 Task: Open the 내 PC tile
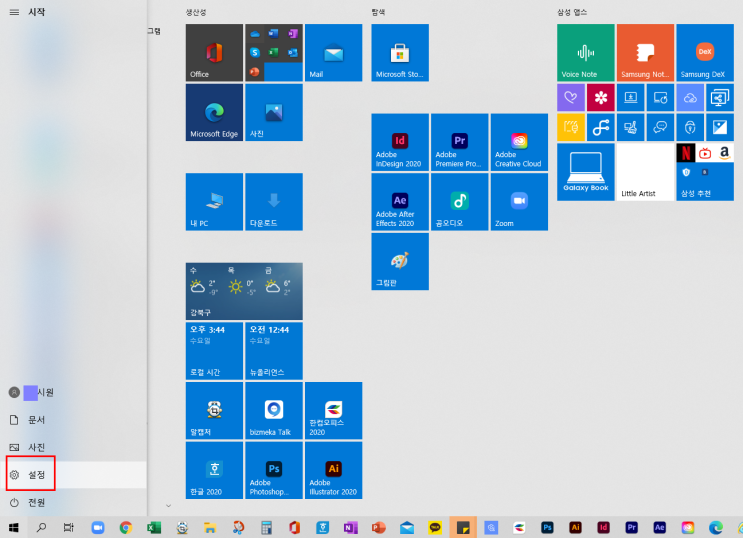(214, 202)
